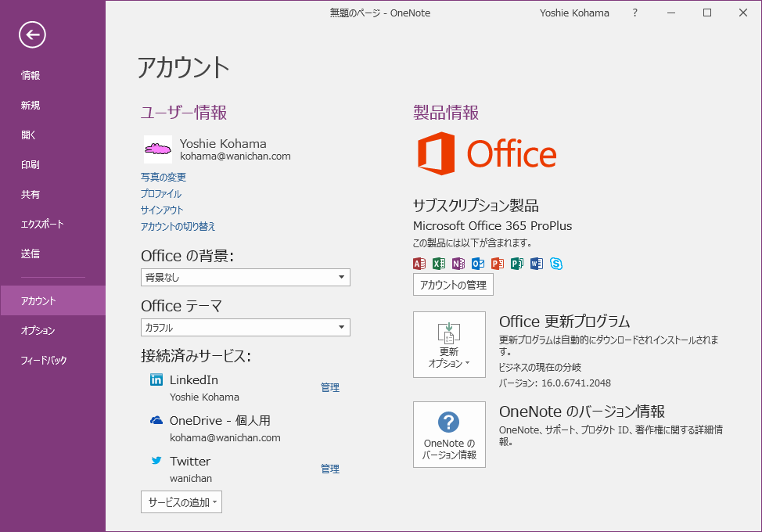Screen dimensions: 762x532
Task: Click the OneNote app icon
Action: coord(458,264)
